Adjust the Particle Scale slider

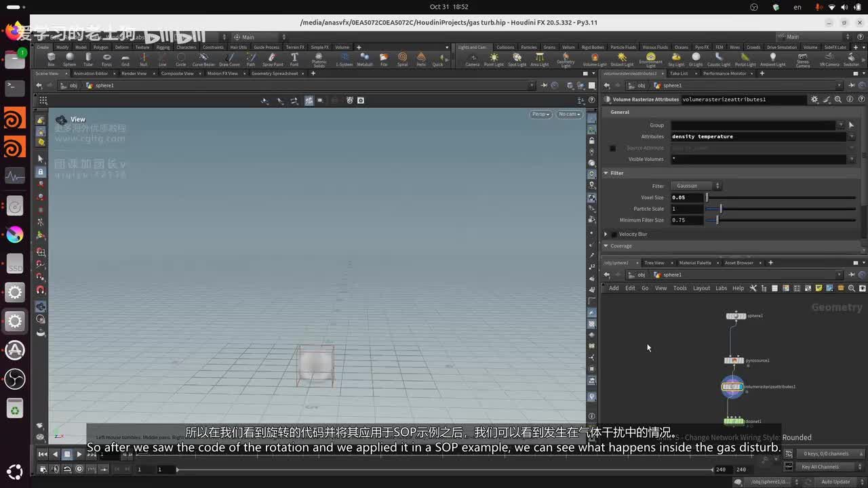(781, 209)
